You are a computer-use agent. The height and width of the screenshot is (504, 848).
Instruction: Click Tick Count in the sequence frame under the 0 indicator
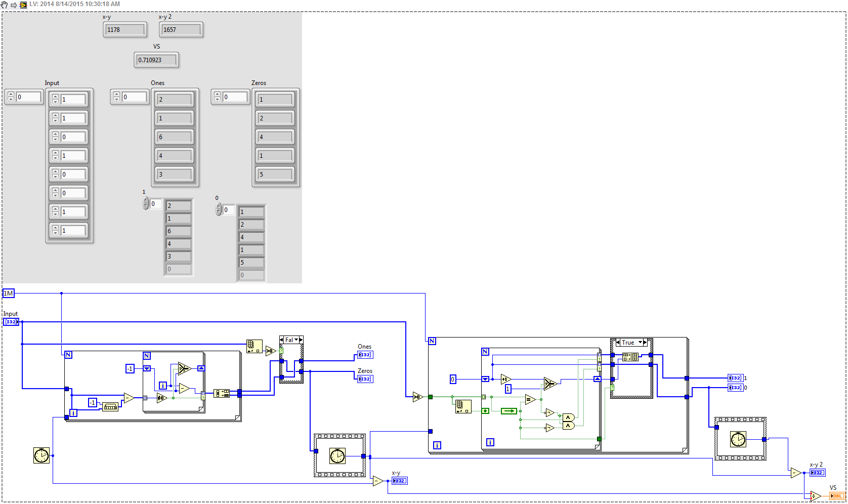point(738,439)
